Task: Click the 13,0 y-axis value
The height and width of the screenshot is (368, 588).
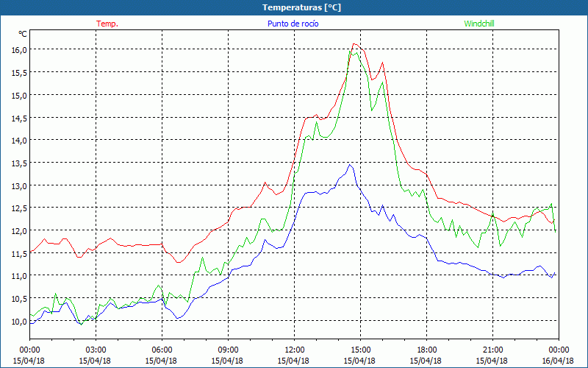Action: (x=19, y=185)
